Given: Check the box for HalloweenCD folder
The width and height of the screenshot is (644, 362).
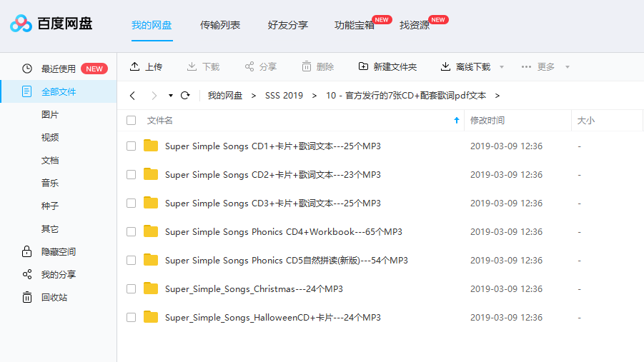Looking at the screenshot, I should point(131,318).
